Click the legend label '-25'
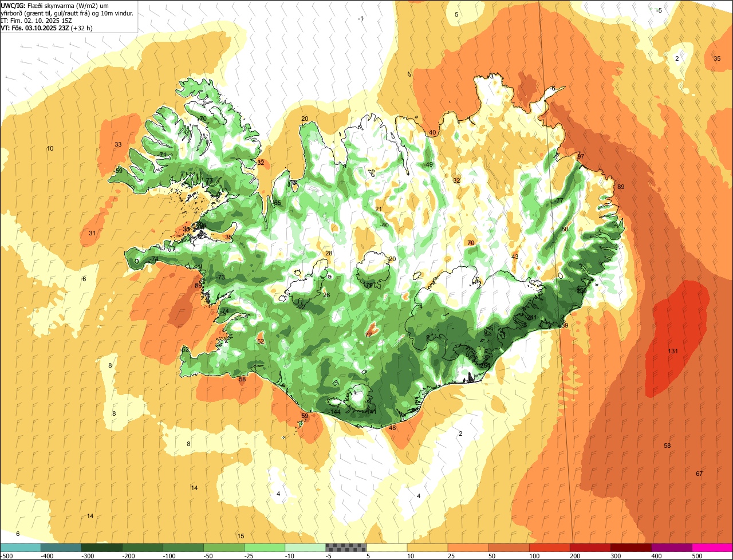This screenshot has height=560, width=733. point(250,555)
